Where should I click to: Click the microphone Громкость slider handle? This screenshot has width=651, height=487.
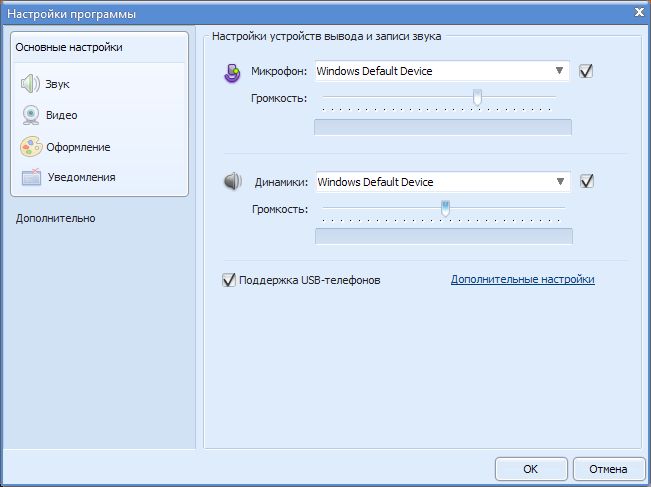[x=477, y=97]
